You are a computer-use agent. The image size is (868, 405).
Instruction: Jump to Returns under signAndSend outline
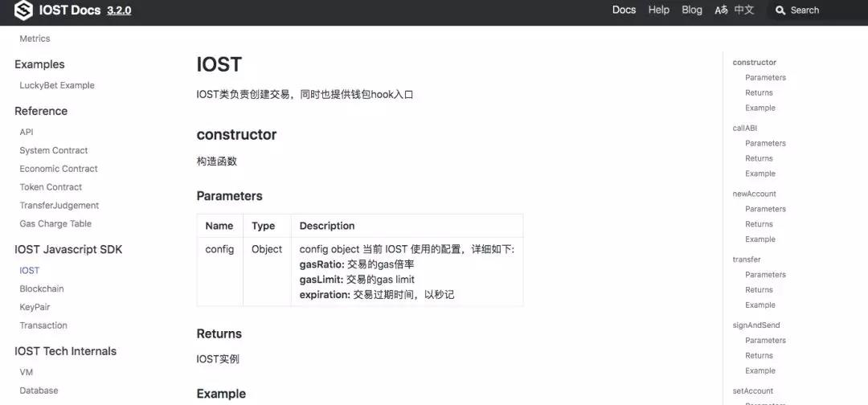(759, 356)
